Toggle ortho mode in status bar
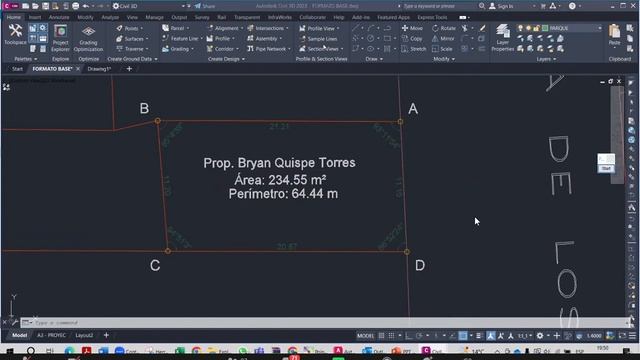640x360 pixels. pyautogui.click(x=409, y=336)
